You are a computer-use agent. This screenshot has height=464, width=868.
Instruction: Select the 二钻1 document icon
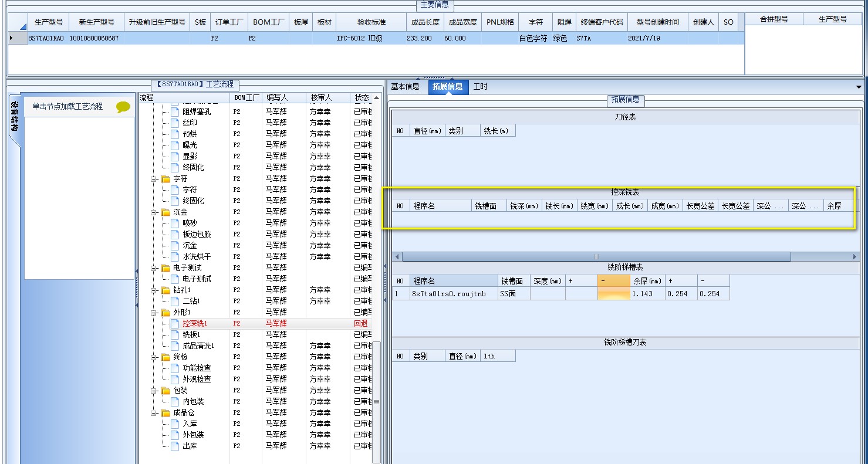click(175, 301)
